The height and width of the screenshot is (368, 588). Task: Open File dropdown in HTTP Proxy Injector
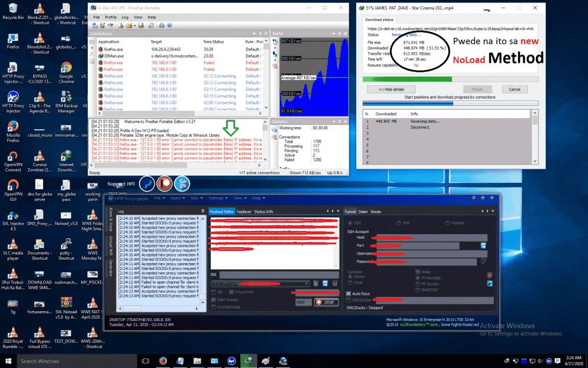159,198
